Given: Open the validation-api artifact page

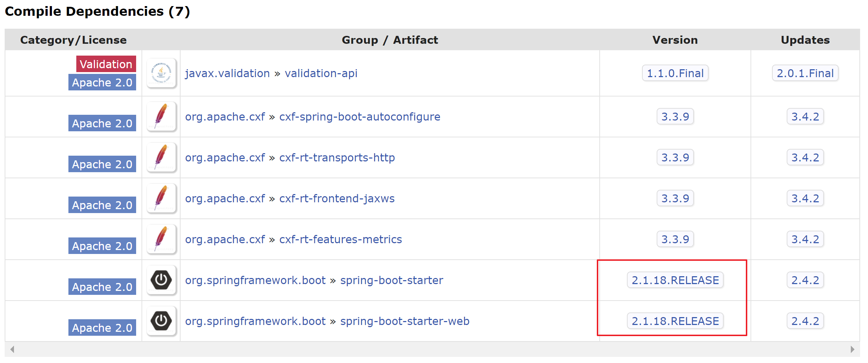Looking at the screenshot, I should (x=321, y=73).
